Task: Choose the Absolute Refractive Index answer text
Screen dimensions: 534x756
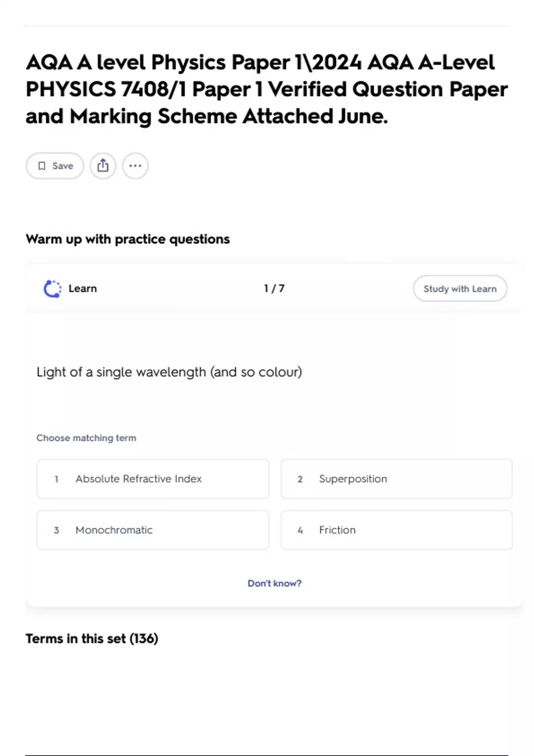Action: (138, 479)
